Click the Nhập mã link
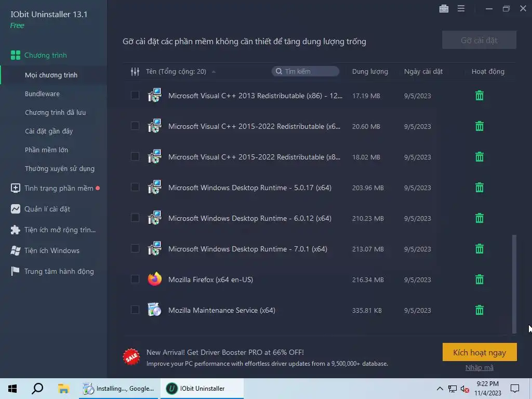This screenshot has width=532, height=399. [x=480, y=368]
